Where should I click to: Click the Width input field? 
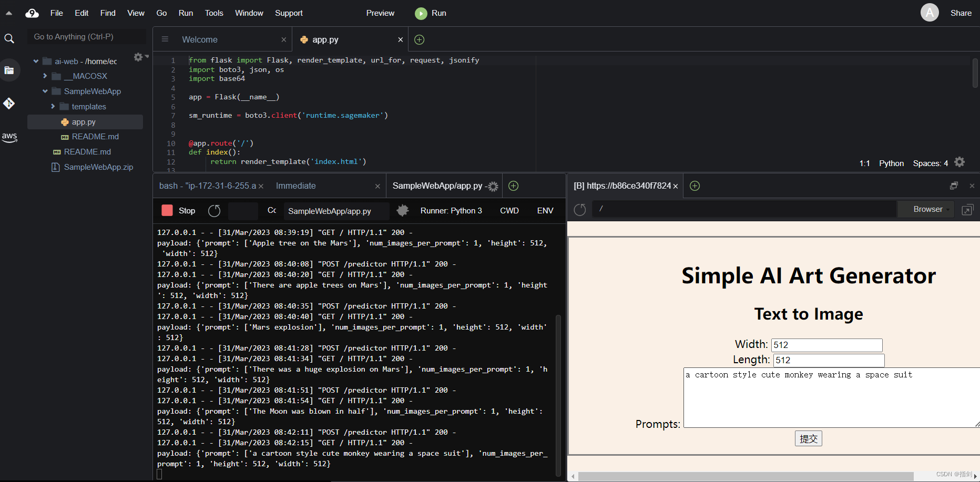[x=826, y=345]
